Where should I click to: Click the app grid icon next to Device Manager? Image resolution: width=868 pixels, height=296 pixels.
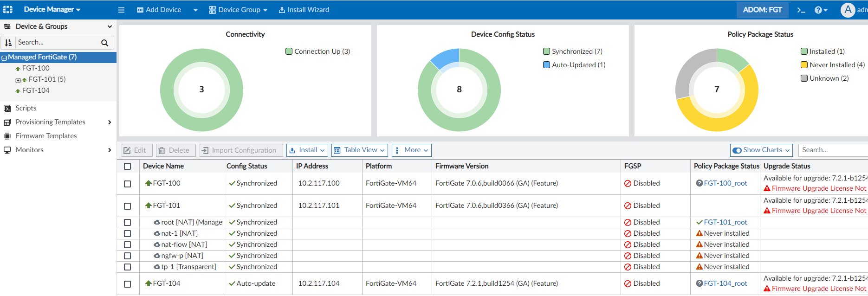pos(8,9)
